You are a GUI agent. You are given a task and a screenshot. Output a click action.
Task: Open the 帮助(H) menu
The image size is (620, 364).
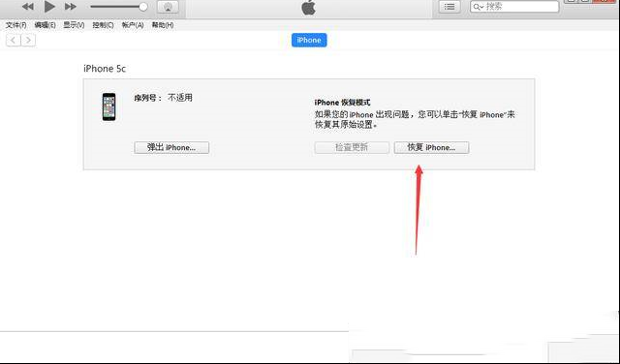pos(163,25)
